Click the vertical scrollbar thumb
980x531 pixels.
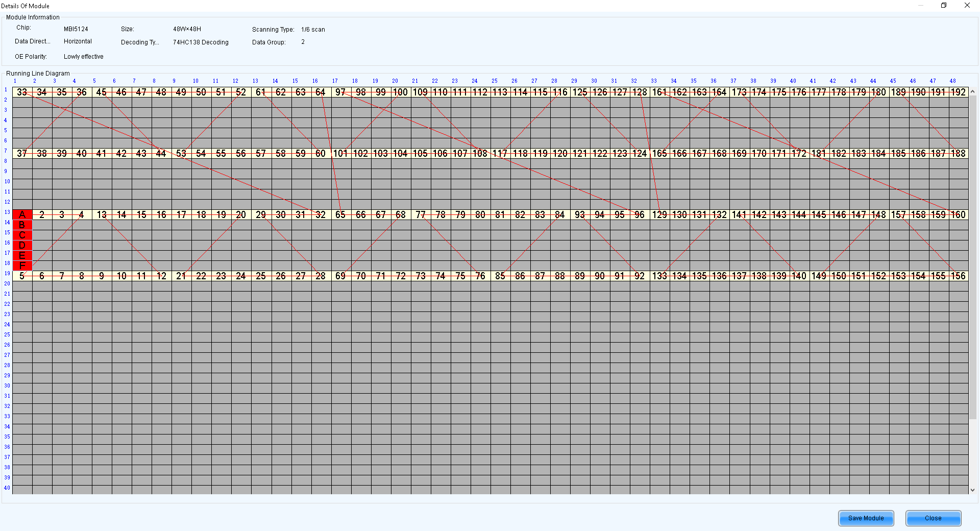[972, 257]
